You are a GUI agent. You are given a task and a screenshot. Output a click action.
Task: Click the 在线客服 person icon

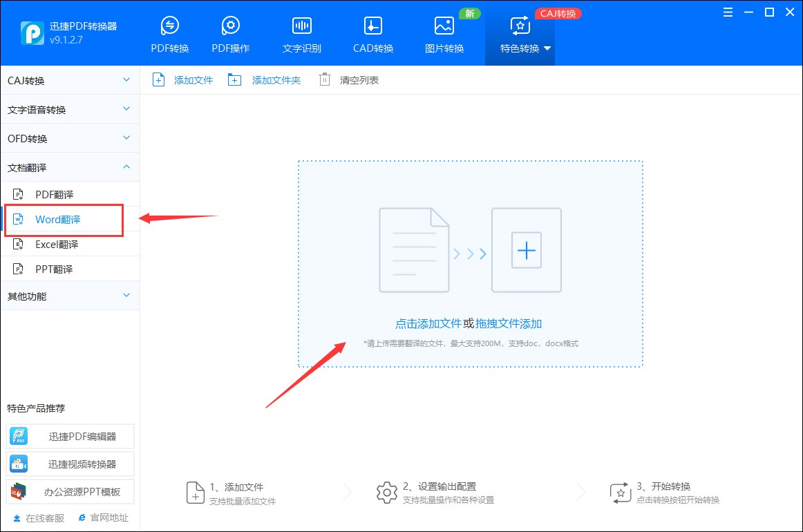tap(17, 518)
